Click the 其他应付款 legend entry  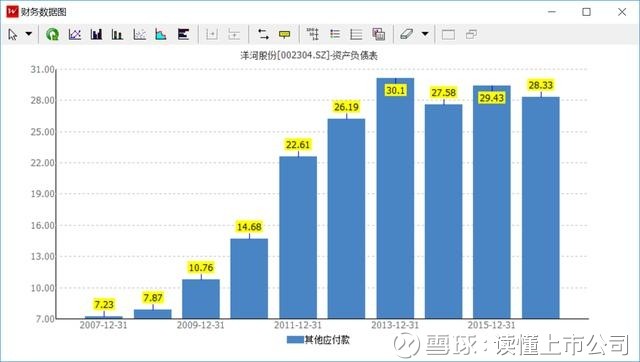pos(318,340)
